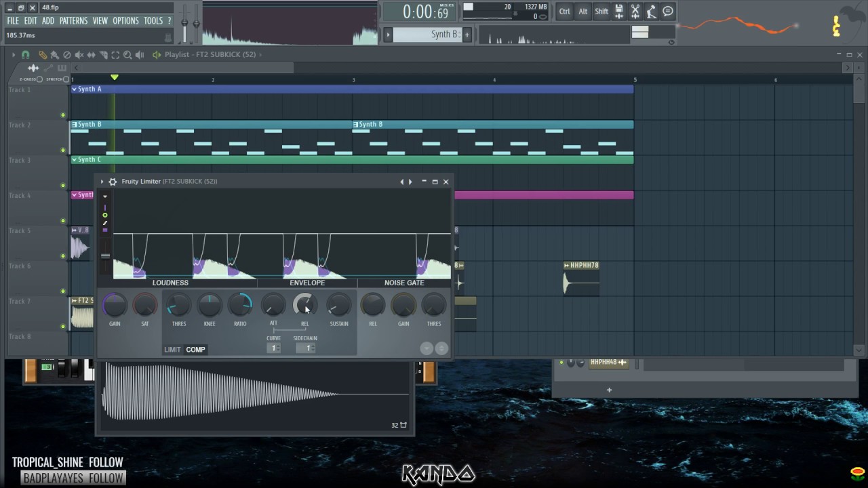The height and width of the screenshot is (488, 868).
Task: Click the sample view icon beside 32
Action: pyautogui.click(x=403, y=425)
